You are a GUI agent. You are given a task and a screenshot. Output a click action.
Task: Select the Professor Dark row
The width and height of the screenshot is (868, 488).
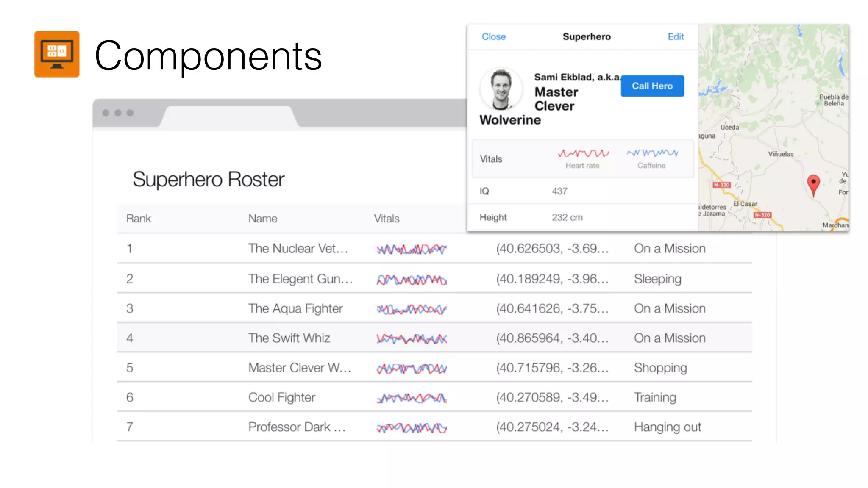tap(297, 427)
